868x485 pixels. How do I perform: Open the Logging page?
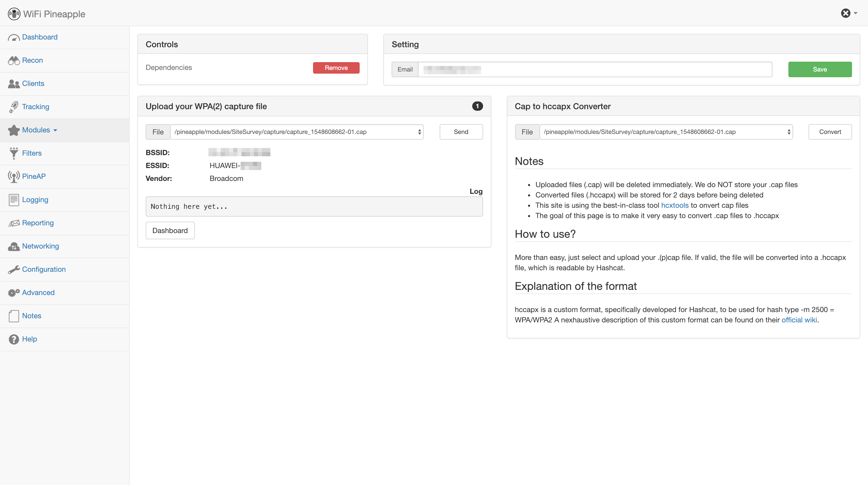tap(35, 200)
